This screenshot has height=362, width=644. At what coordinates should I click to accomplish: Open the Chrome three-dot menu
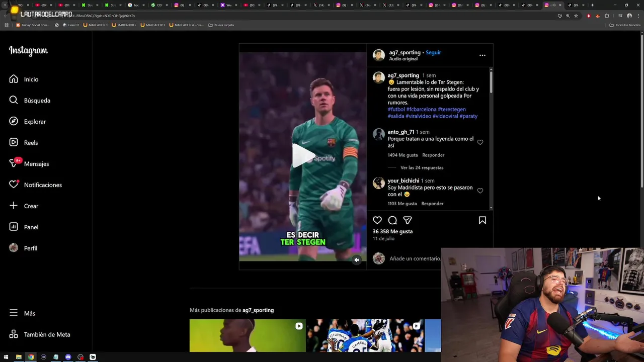tap(638, 16)
